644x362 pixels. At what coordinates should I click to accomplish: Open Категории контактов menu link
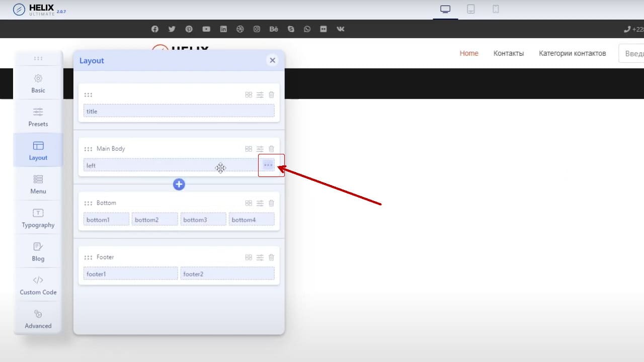(x=573, y=53)
